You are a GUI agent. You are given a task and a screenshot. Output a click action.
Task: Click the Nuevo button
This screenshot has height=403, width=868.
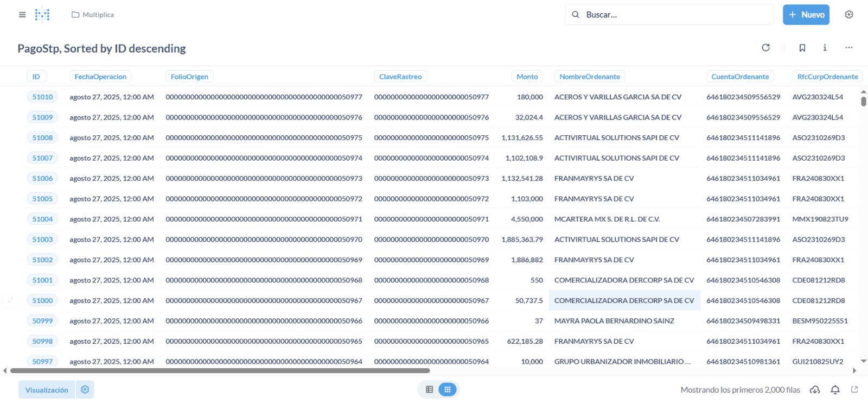(806, 15)
